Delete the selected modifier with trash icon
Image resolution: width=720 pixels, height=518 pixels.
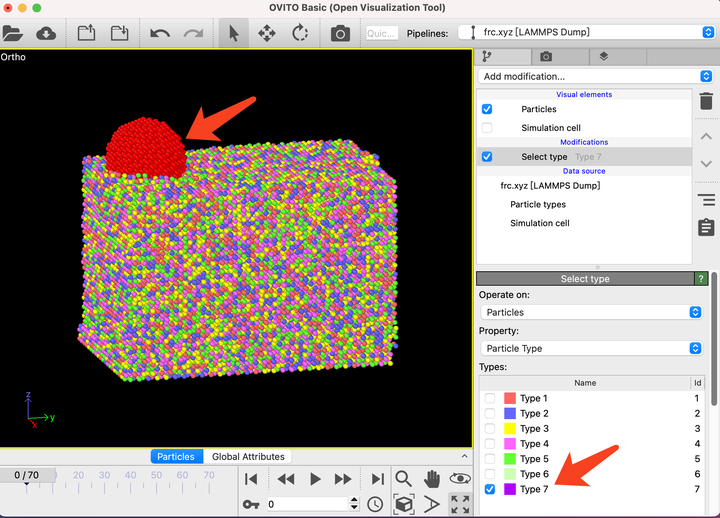tap(706, 101)
